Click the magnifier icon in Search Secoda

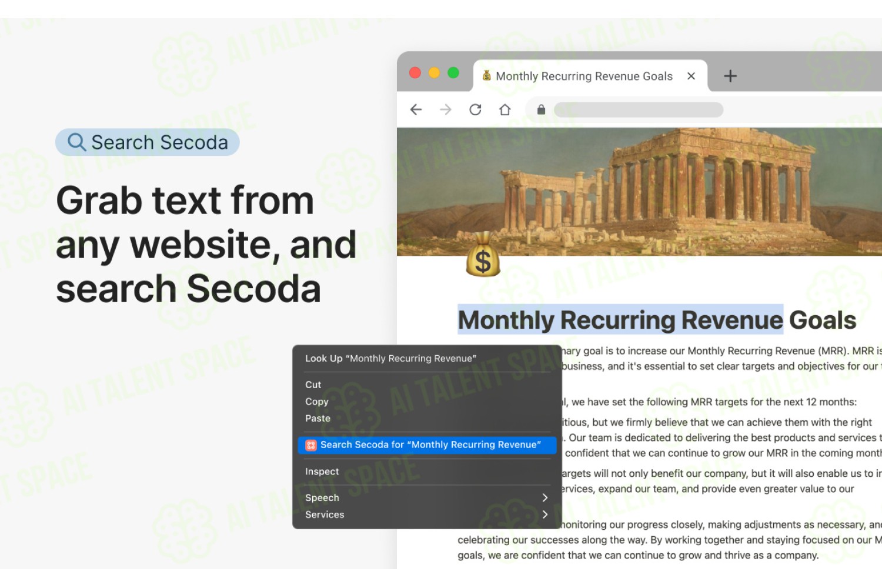coord(76,142)
